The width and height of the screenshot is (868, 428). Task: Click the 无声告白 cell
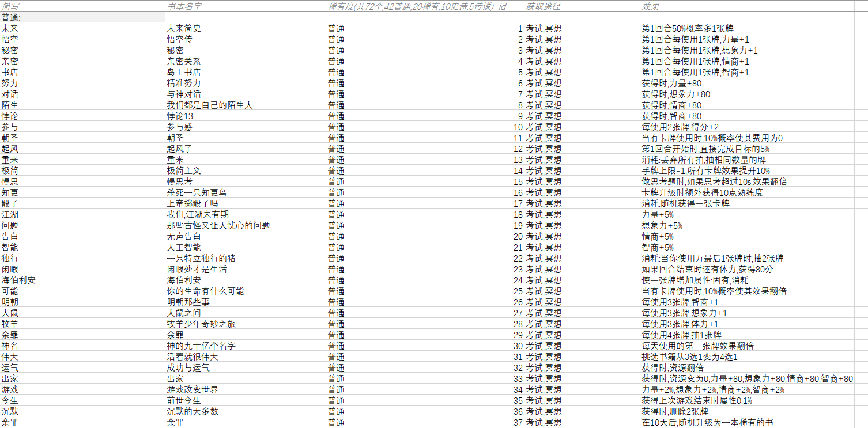coord(246,236)
